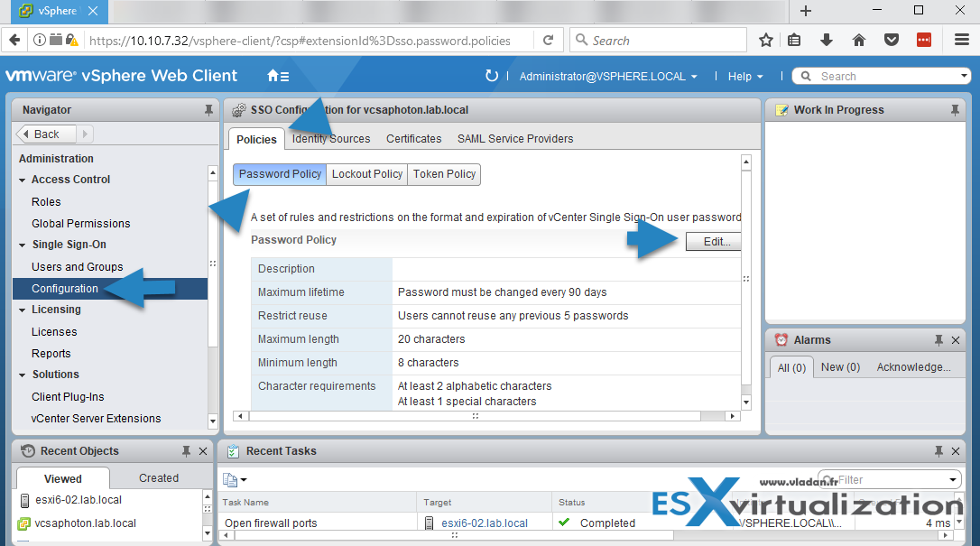The image size is (980, 546).
Task: Click the forward arrow next to Back
Action: tap(85, 134)
